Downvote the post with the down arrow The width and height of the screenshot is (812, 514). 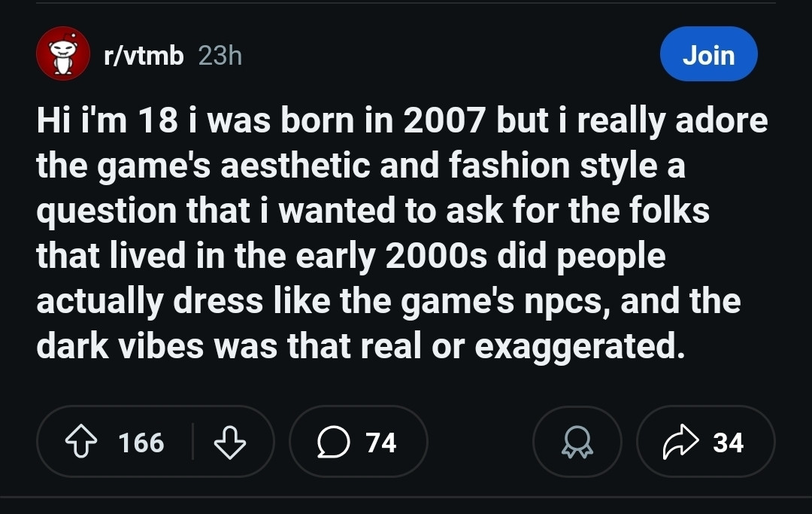click(x=230, y=442)
